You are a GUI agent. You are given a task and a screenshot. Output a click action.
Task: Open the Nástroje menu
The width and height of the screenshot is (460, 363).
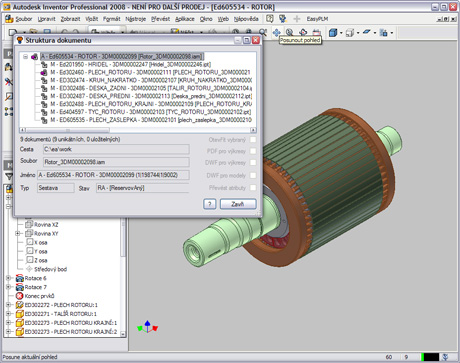point(135,19)
